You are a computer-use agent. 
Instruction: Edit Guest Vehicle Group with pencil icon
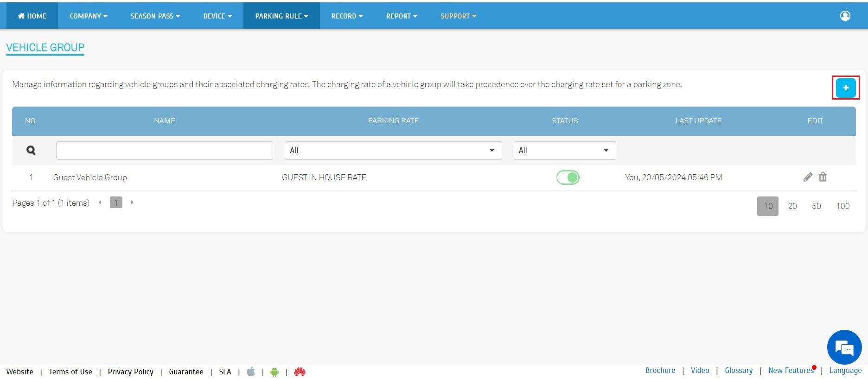[808, 177]
